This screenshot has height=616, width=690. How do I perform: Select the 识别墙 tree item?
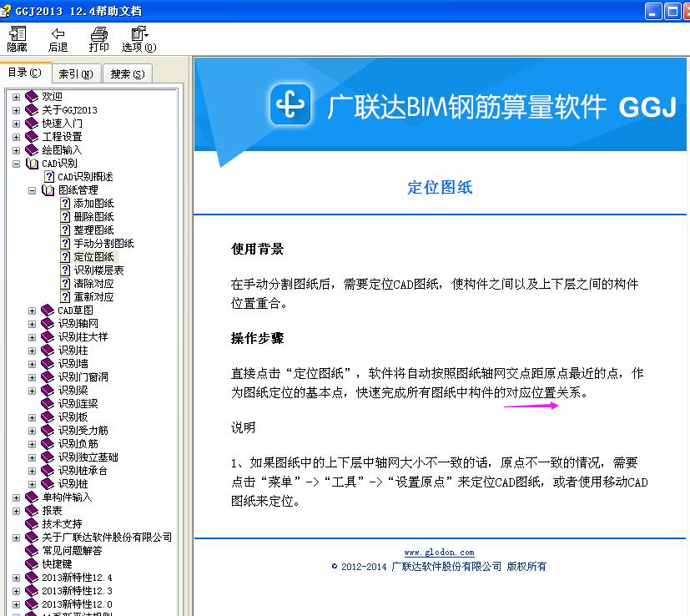[x=73, y=363]
